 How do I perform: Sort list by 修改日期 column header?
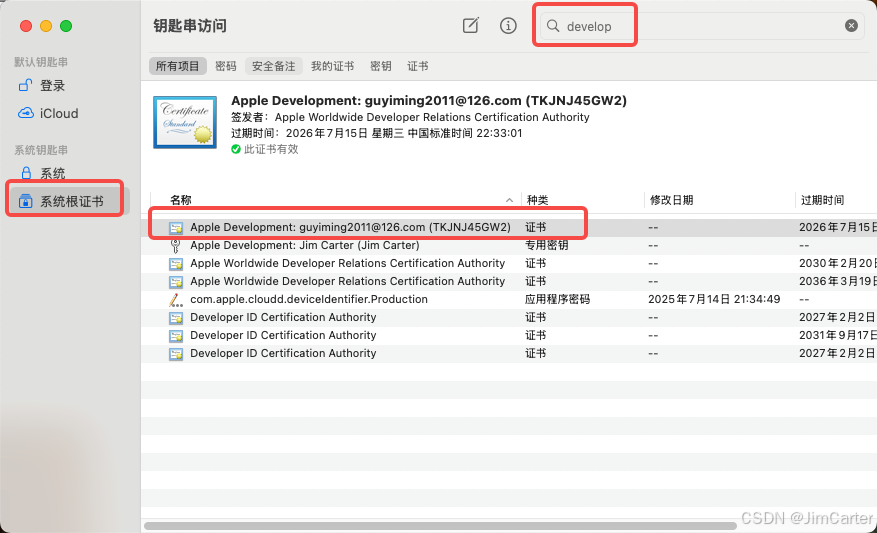coord(671,200)
